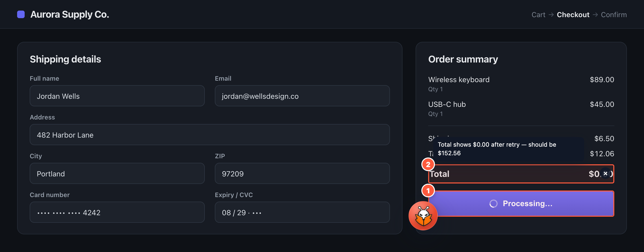Screen dimensions: 644x252
Task: Dismiss the annotation with the x button
Action: pos(606,173)
